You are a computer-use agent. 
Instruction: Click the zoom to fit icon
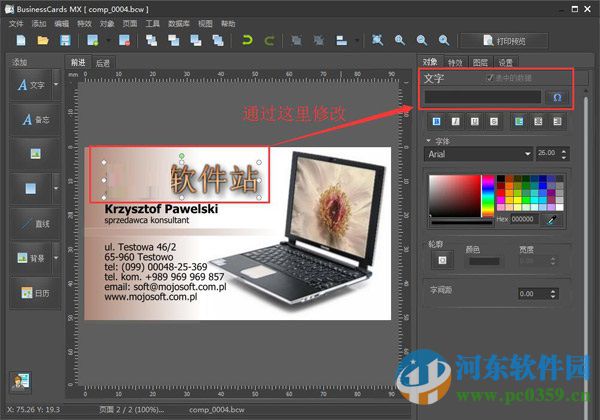377,40
